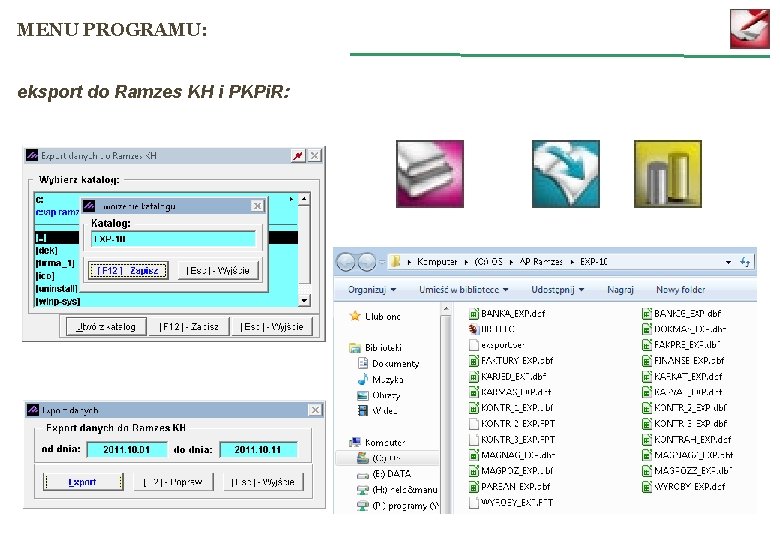Open Biblioteki in the navigation pane
This screenshot has width=780, height=540.
click(x=376, y=348)
